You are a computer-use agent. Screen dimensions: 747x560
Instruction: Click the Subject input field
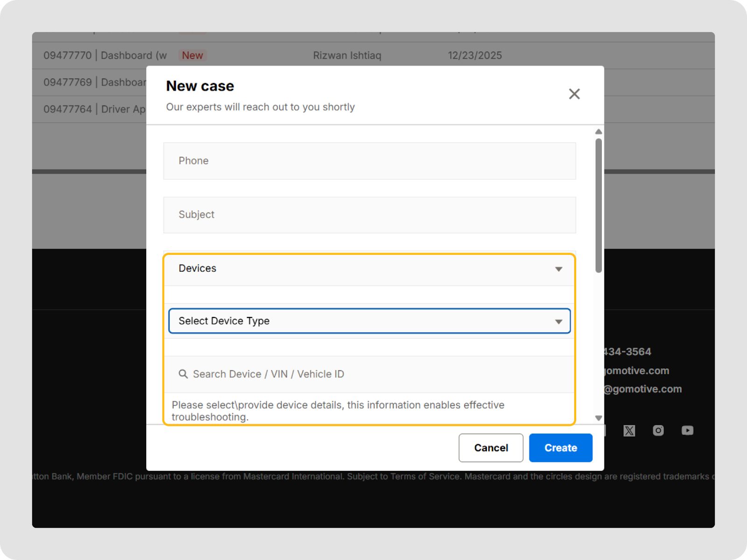coord(369,215)
